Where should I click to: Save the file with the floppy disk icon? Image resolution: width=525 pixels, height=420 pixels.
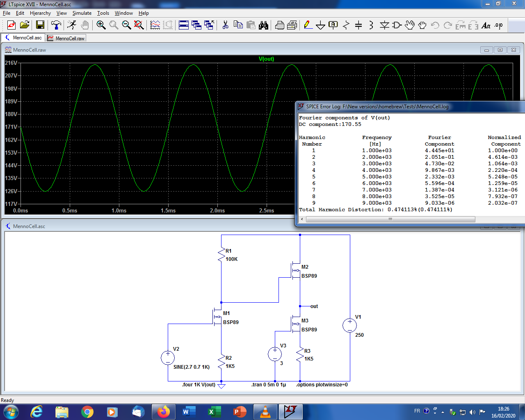tap(40, 25)
